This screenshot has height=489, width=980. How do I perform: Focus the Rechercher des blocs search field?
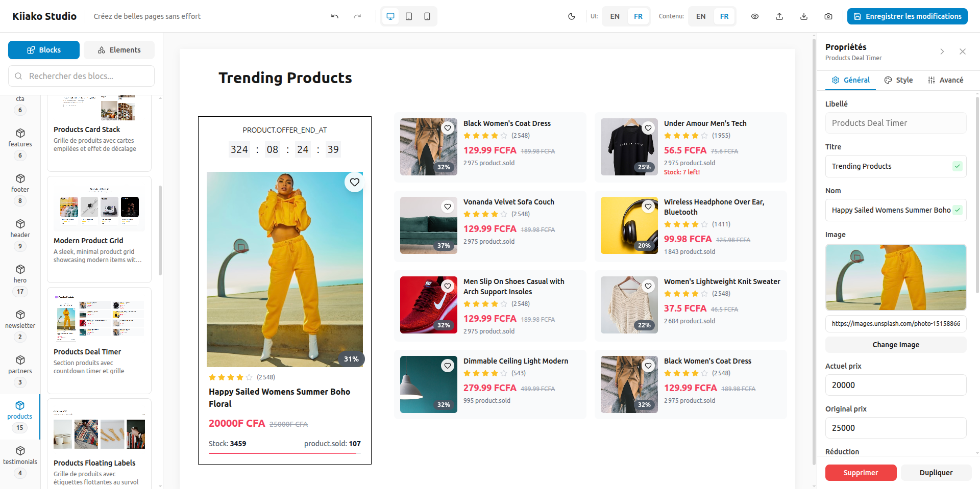click(82, 76)
